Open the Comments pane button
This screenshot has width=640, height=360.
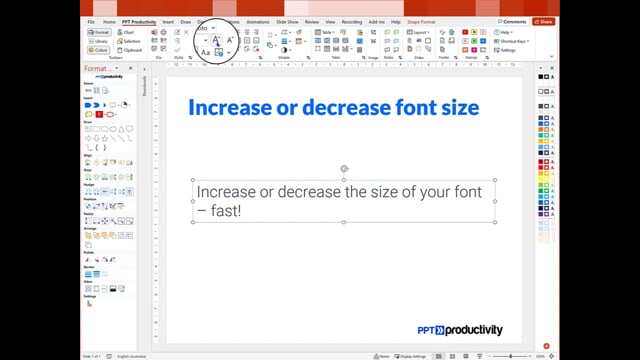coord(512,22)
